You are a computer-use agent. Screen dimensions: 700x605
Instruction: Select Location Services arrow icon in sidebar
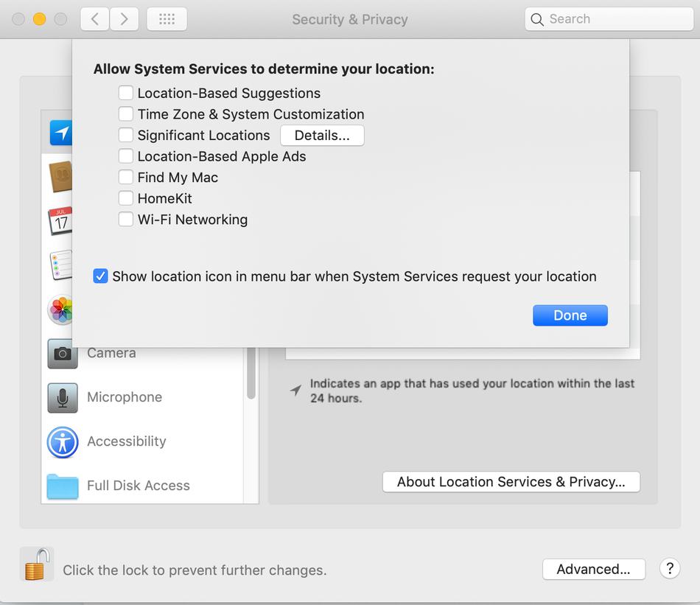coord(61,133)
